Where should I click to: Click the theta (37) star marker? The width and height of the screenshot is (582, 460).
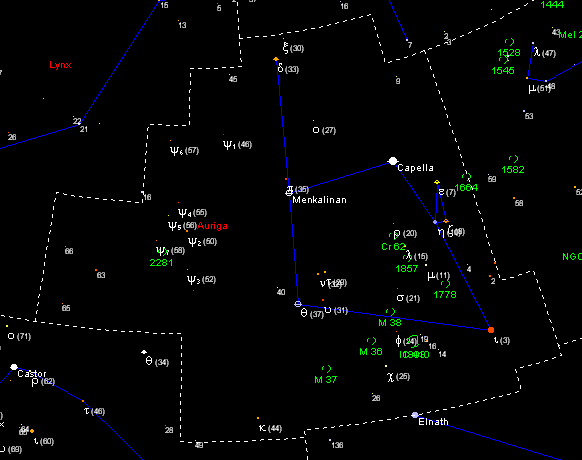(298, 304)
